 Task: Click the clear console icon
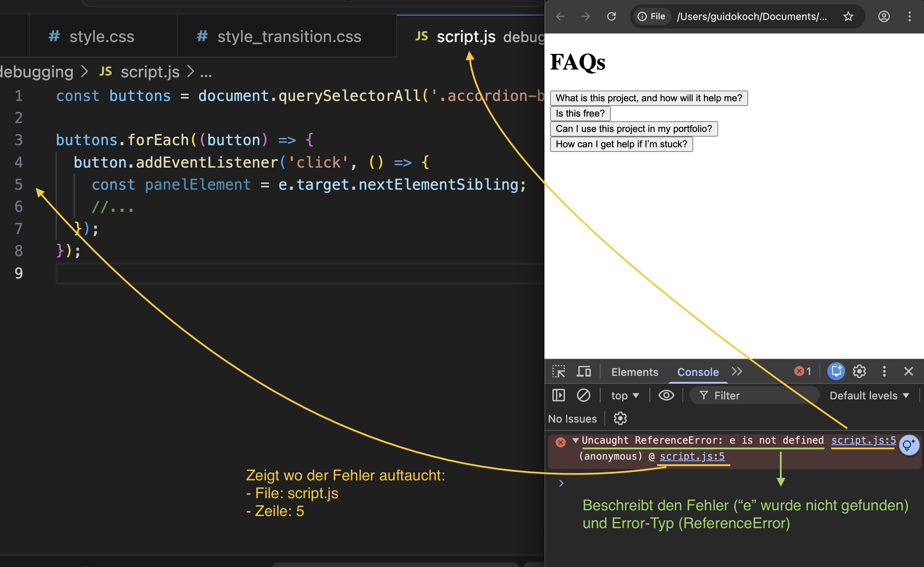(x=583, y=395)
